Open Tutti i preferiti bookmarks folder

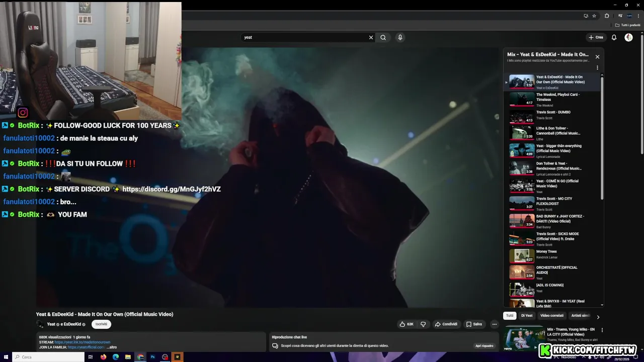click(628, 25)
